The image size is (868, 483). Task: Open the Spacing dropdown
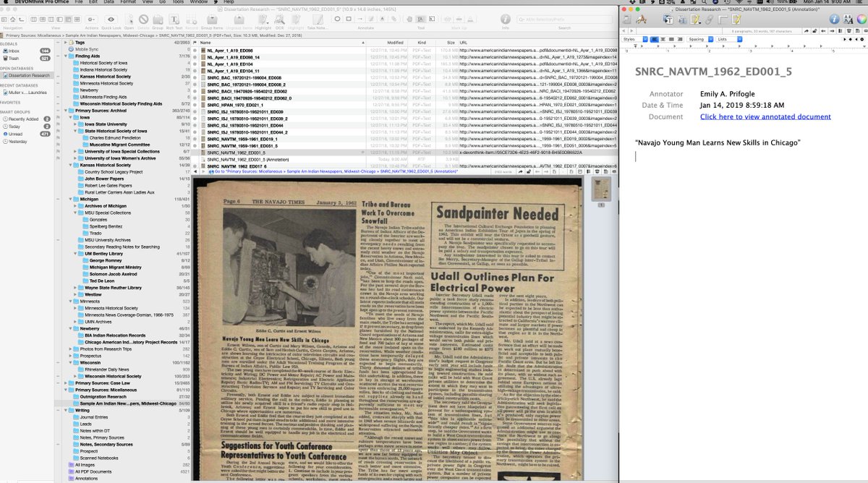tap(699, 39)
